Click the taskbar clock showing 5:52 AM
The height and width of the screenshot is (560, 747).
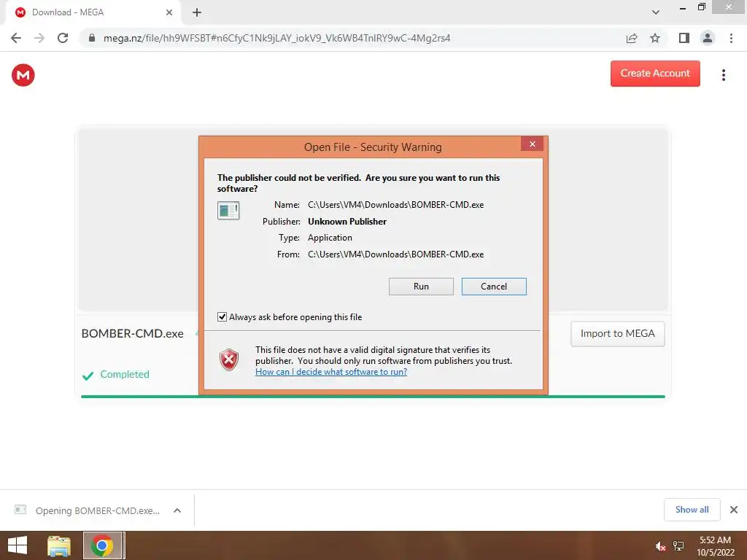pos(715,545)
